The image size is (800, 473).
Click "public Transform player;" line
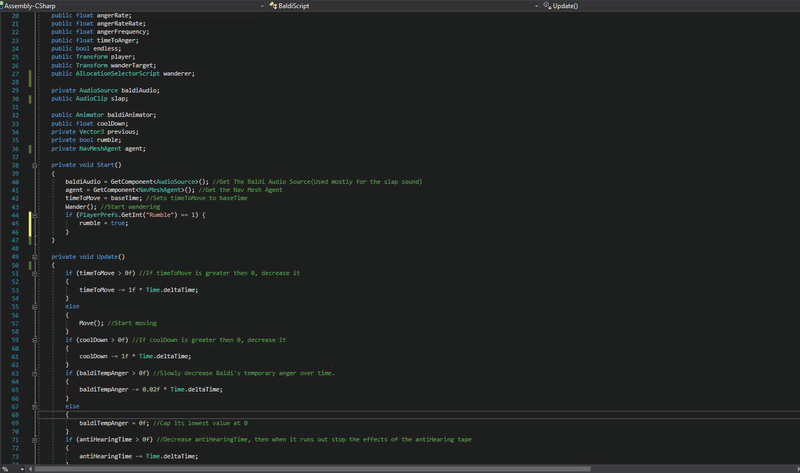[x=93, y=57]
